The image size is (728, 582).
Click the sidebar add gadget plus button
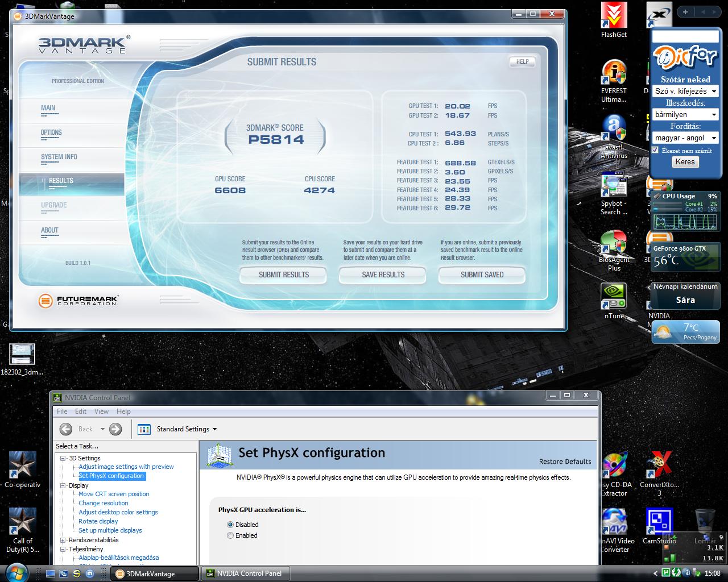[x=686, y=12]
